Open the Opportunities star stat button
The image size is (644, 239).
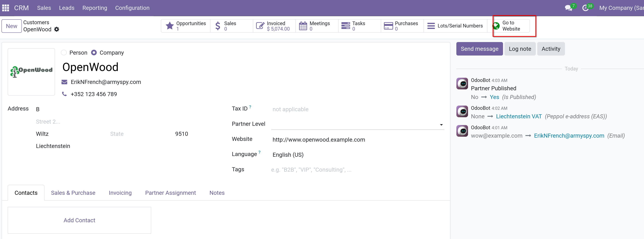click(186, 26)
